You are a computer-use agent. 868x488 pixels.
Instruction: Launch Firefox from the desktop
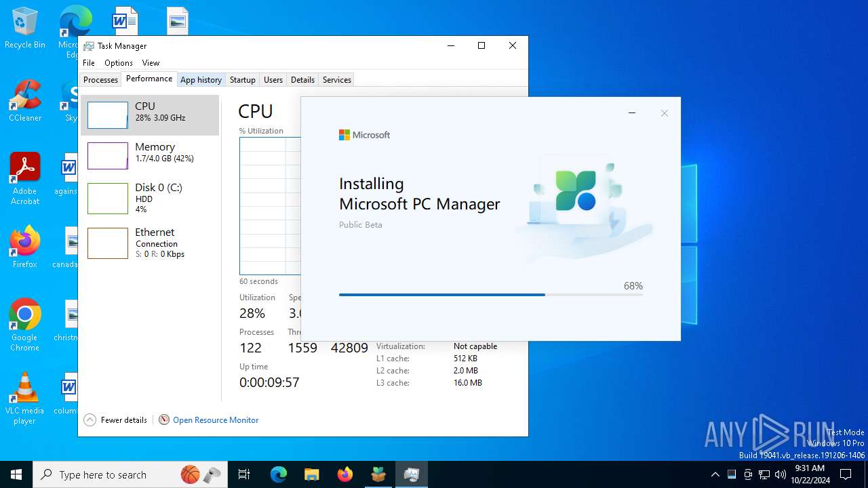25,247
